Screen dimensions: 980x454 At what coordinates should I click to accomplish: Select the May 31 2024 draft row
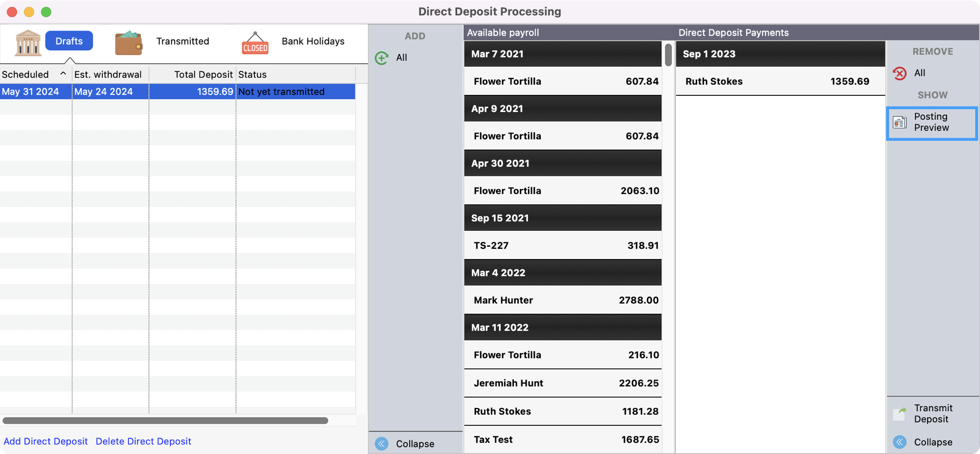[x=177, y=91]
